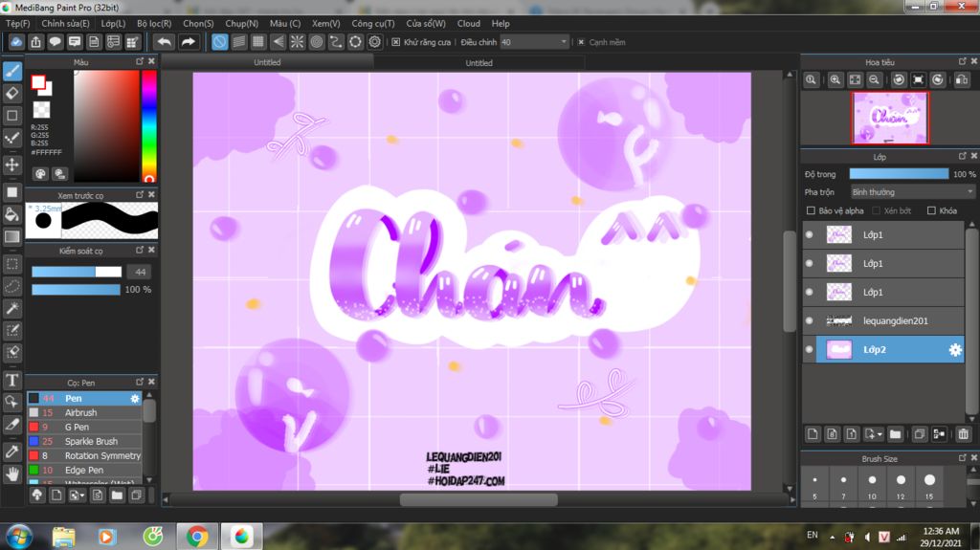Image resolution: width=980 pixels, height=550 pixels.
Task: Open the Công cụ(T) menu
Action: pos(372,23)
